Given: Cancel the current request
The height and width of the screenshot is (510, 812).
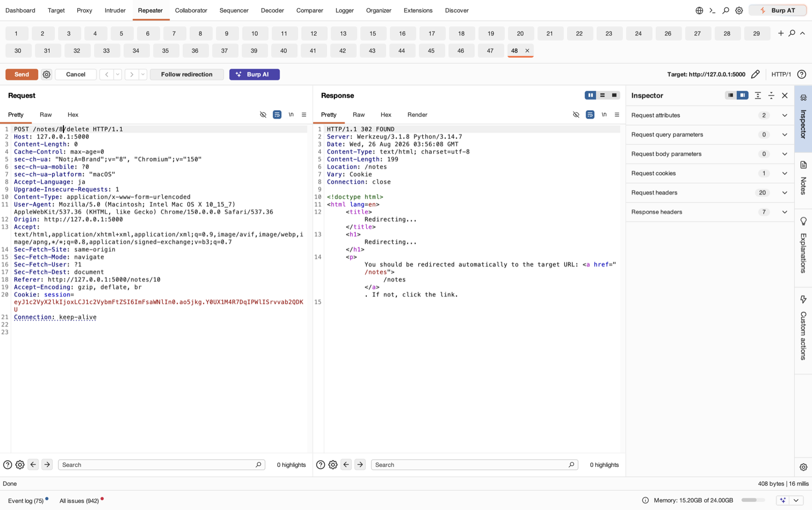Looking at the screenshot, I should (x=76, y=74).
